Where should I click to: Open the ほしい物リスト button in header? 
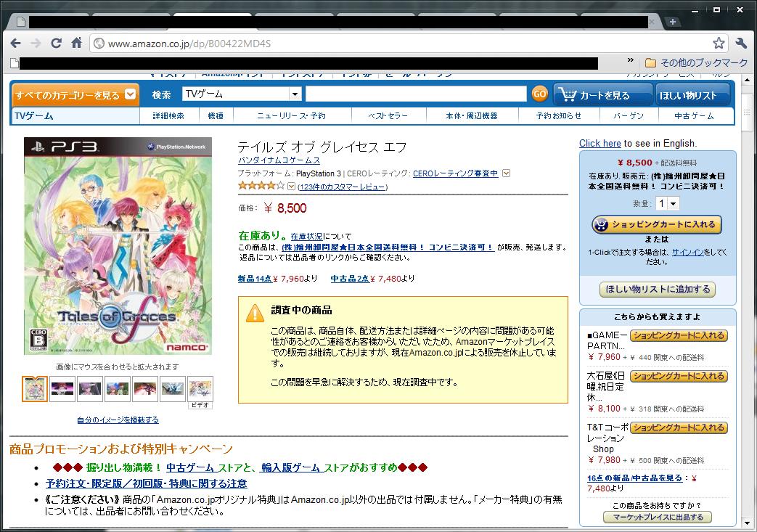(692, 95)
